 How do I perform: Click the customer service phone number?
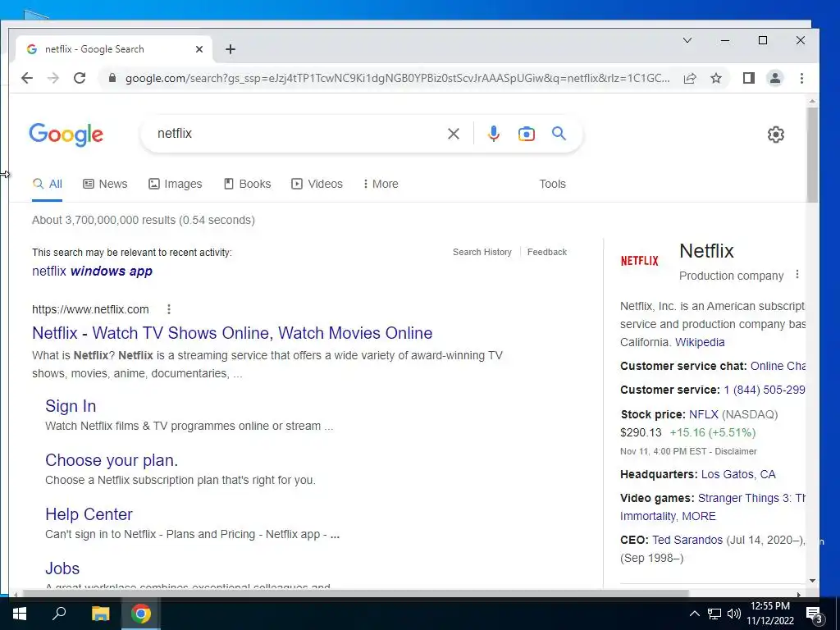[765, 390]
